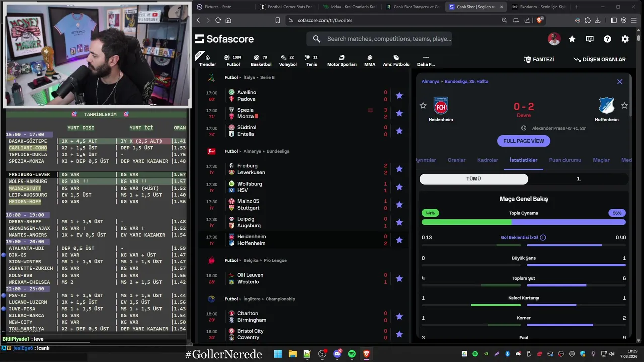Unfavorite the Wolfsburg vs HSV match
This screenshot has height=362, width=644.
[x=399, y=187]
